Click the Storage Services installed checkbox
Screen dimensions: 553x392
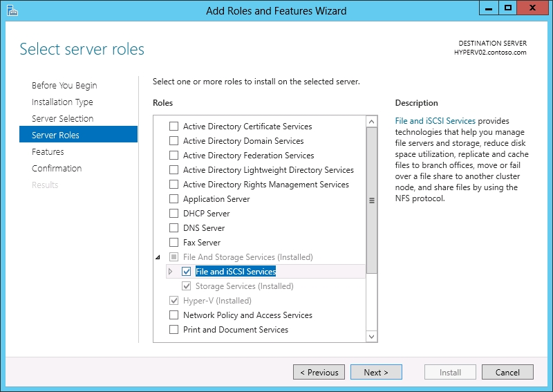[186, 286]
